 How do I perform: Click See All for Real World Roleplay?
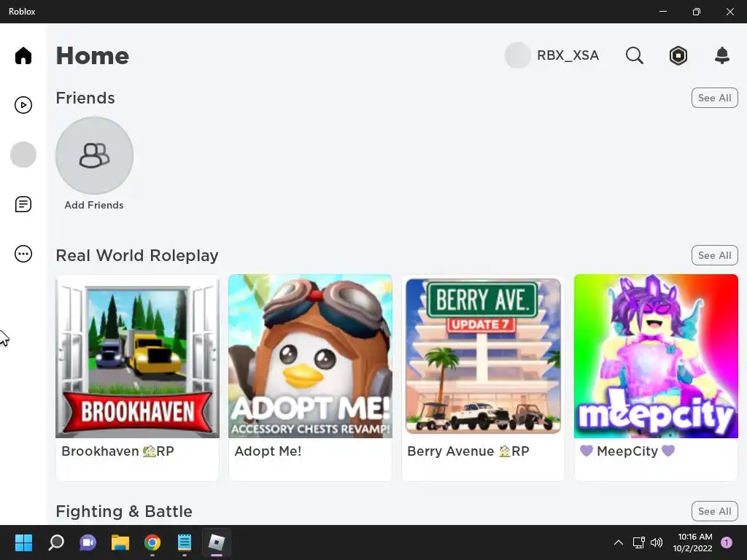[x=715, y=256]
